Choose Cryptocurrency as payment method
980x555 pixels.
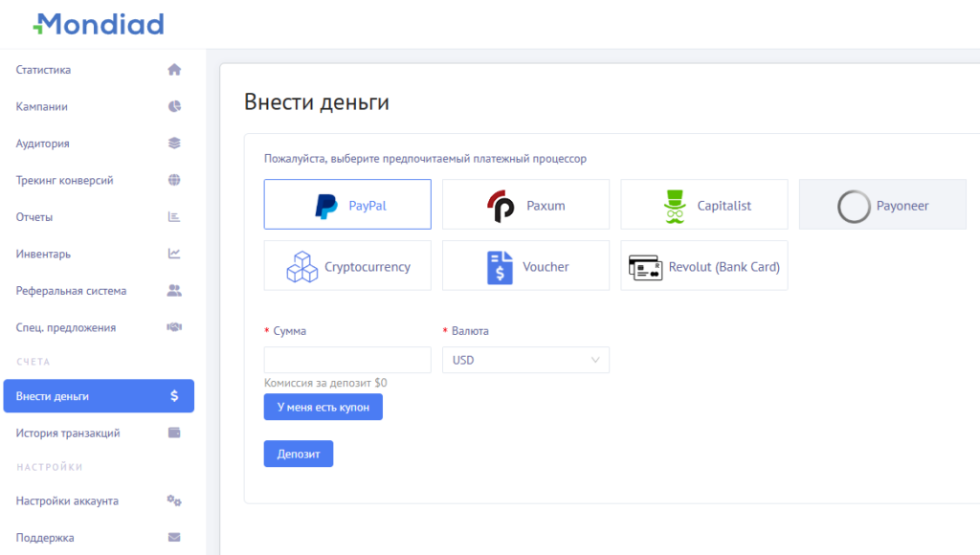346,266
